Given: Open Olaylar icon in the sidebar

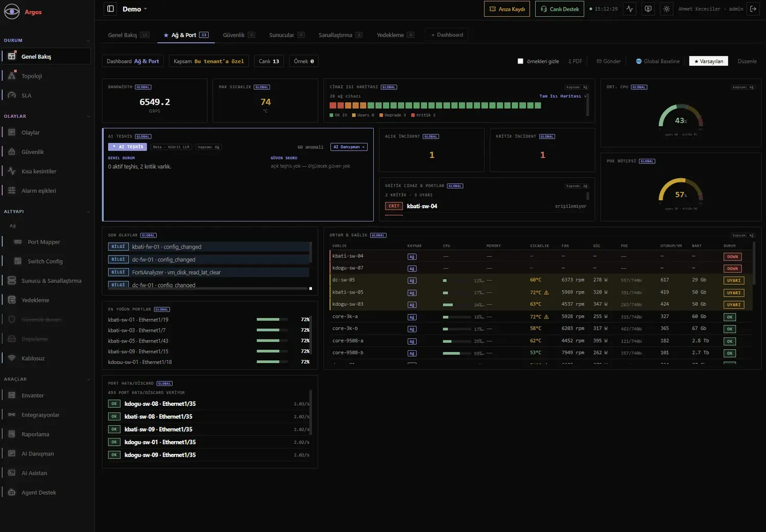Looking at the screenshot, I should point(12,132).
